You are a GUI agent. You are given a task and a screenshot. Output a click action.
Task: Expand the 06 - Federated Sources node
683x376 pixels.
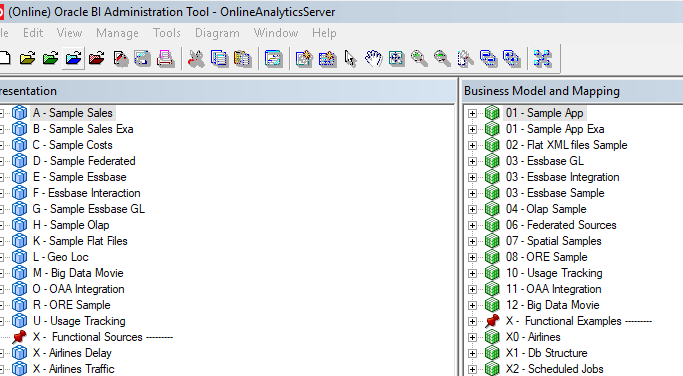[472, 225]
